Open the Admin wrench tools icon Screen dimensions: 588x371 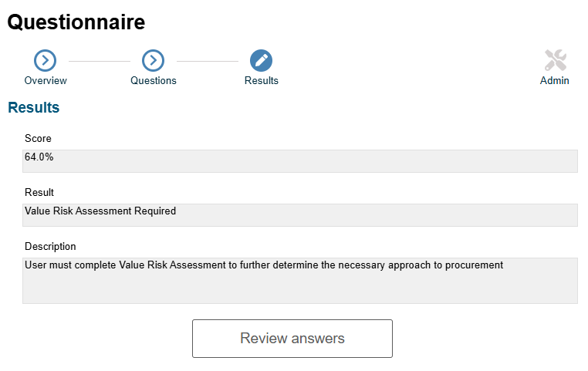556,60
